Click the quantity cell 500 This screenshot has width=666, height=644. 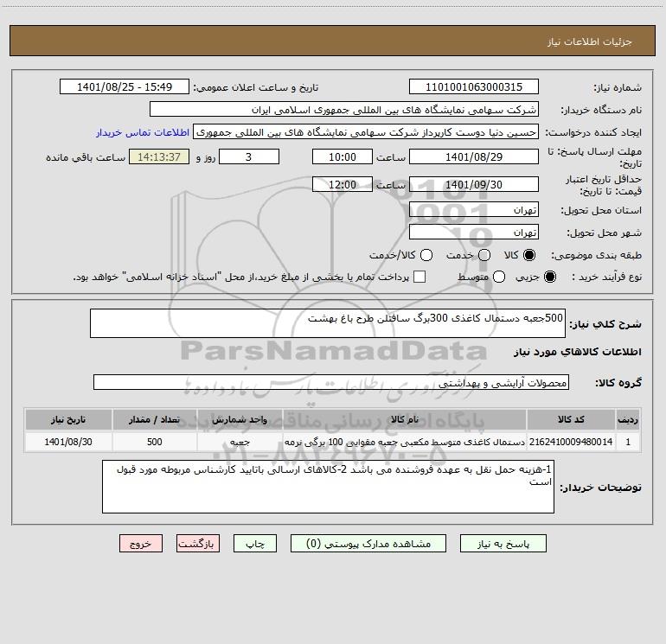coord(155,442)
